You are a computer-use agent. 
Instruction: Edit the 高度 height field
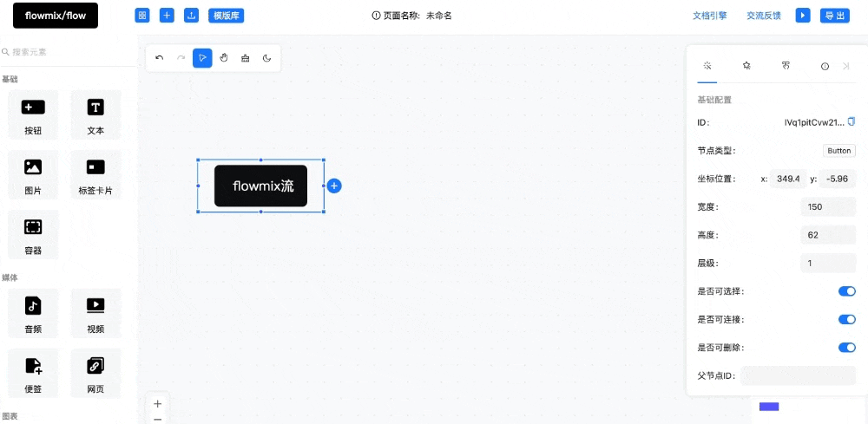(828, 235)
